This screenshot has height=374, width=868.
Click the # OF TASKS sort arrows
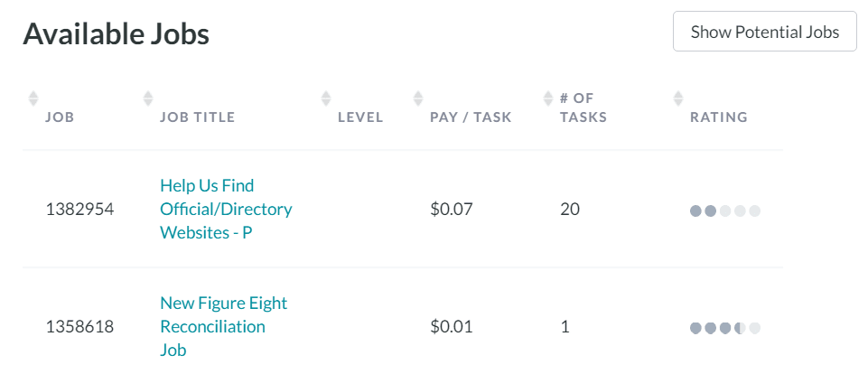(x=548, y=98)
